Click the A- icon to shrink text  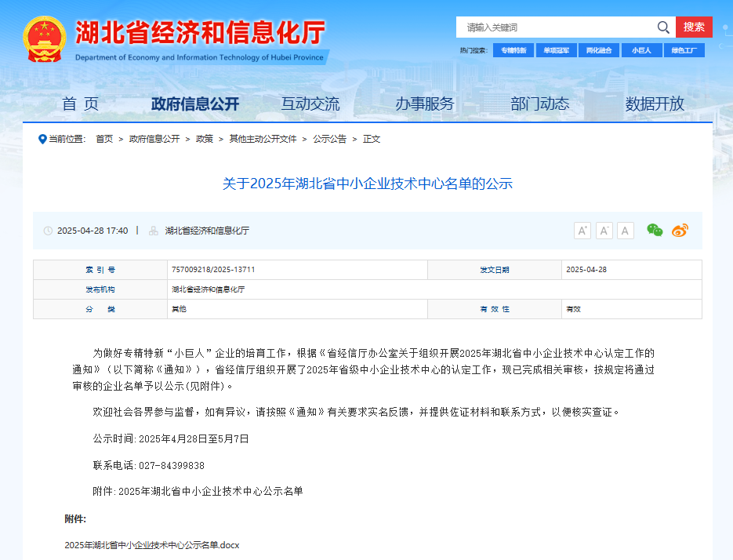tap(604, 230)
